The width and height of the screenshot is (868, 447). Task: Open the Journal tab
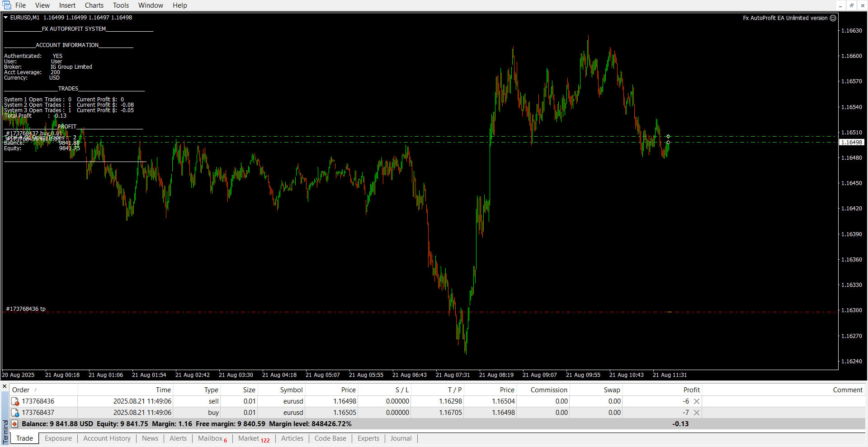tap(401, 438)
